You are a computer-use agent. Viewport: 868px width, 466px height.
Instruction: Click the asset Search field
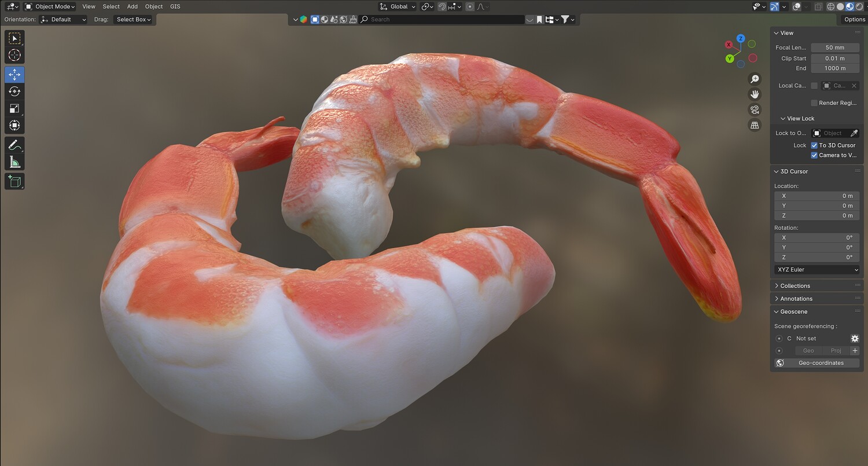(442, 19)
